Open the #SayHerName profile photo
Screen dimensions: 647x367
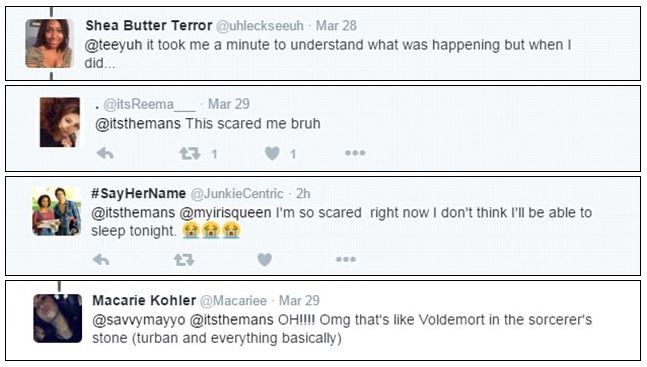tap(57, 211)
